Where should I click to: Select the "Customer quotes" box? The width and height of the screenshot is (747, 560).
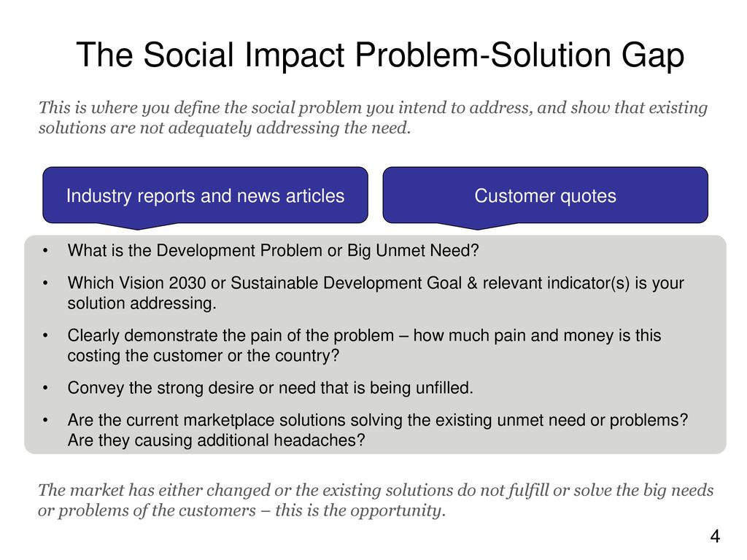pos(545,195)
